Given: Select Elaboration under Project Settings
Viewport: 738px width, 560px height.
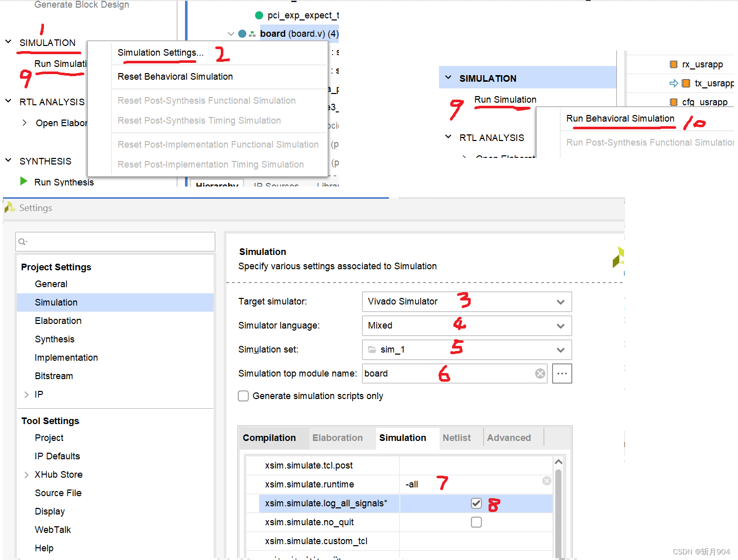Looking at the screenshot, I should (x=58, y=321).
